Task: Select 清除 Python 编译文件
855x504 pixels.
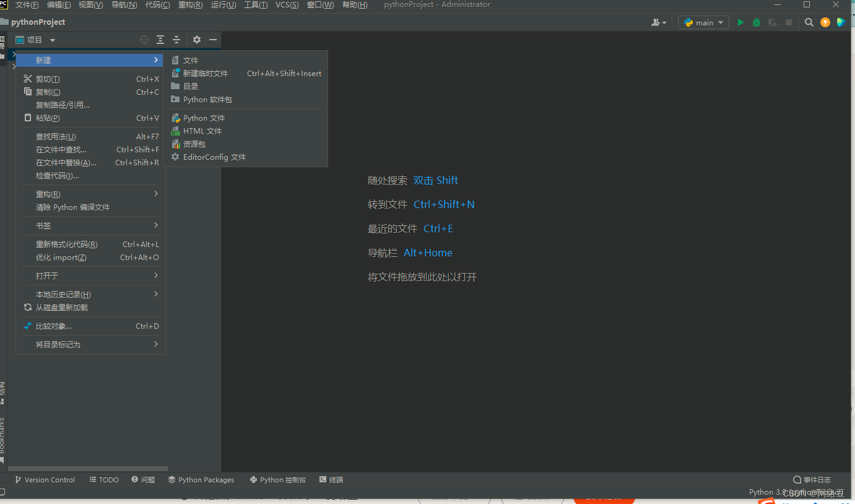Action: click(x=90, y=207)
